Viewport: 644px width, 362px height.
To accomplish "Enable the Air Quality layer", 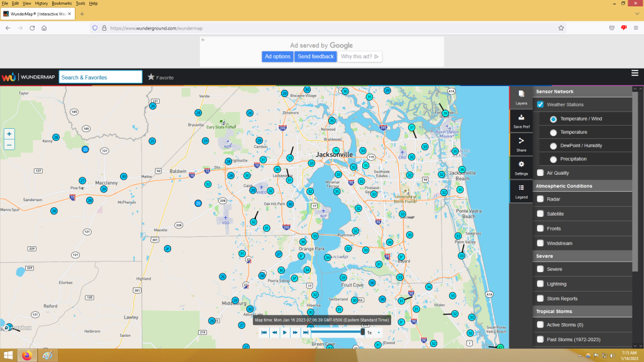I will [x=540, y=173].
